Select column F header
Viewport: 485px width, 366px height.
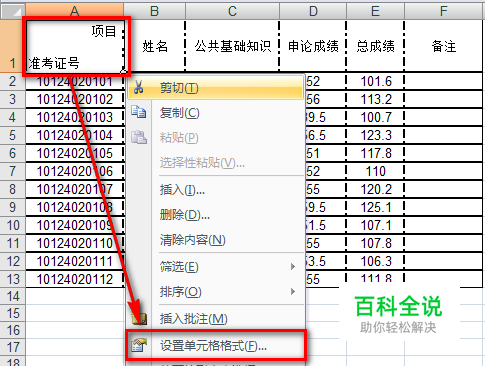click(x=444, y=11)
